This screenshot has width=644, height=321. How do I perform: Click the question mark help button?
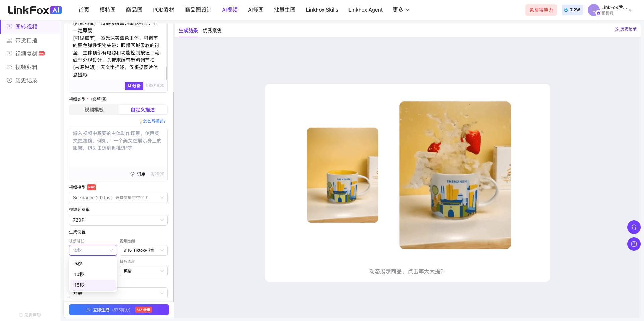634,244
